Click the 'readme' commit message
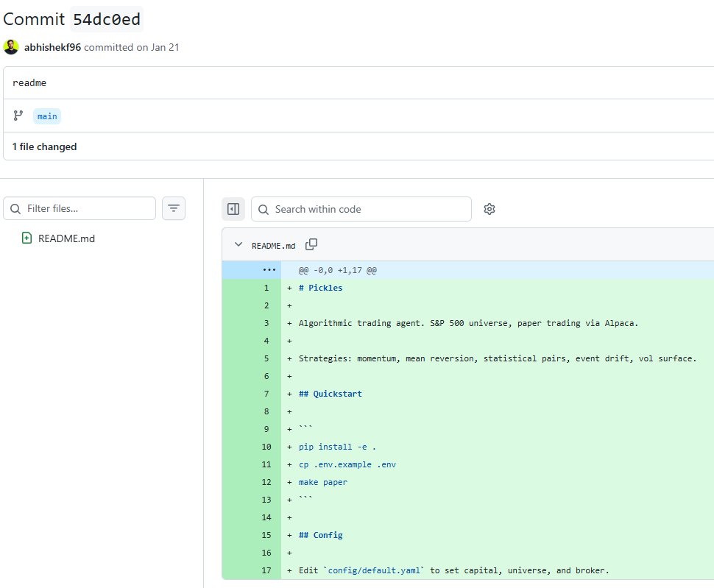The image size is (714, 588). point(29,83)
